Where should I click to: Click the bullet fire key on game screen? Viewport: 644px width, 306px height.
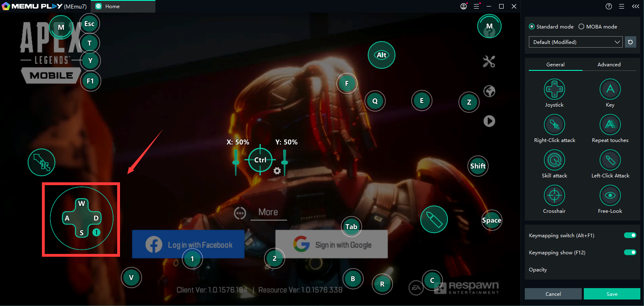click(x=434, y=220)
